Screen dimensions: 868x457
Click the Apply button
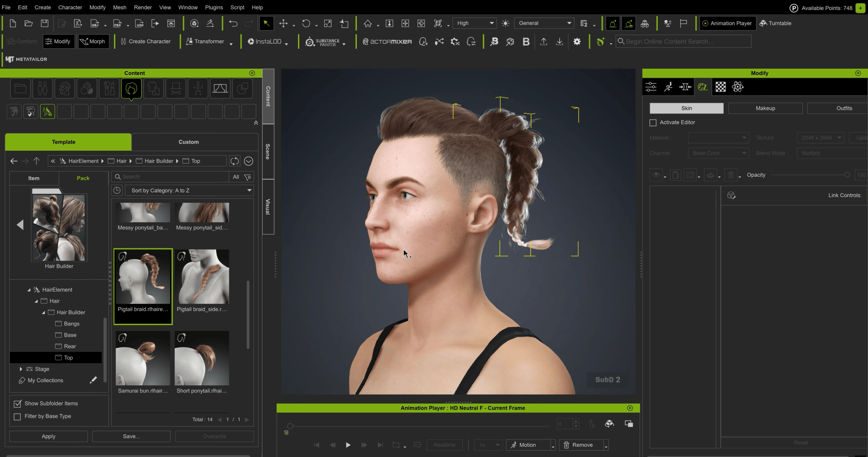click(x=48, y=436)
